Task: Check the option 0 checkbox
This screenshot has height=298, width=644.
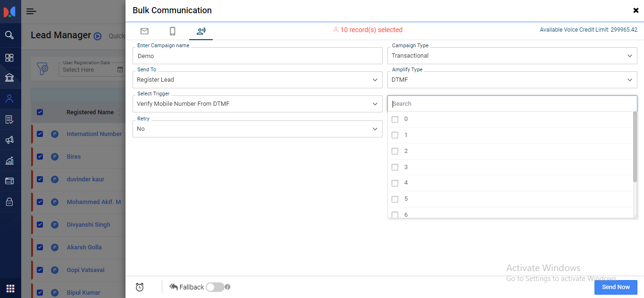Action: pos(395,119)
